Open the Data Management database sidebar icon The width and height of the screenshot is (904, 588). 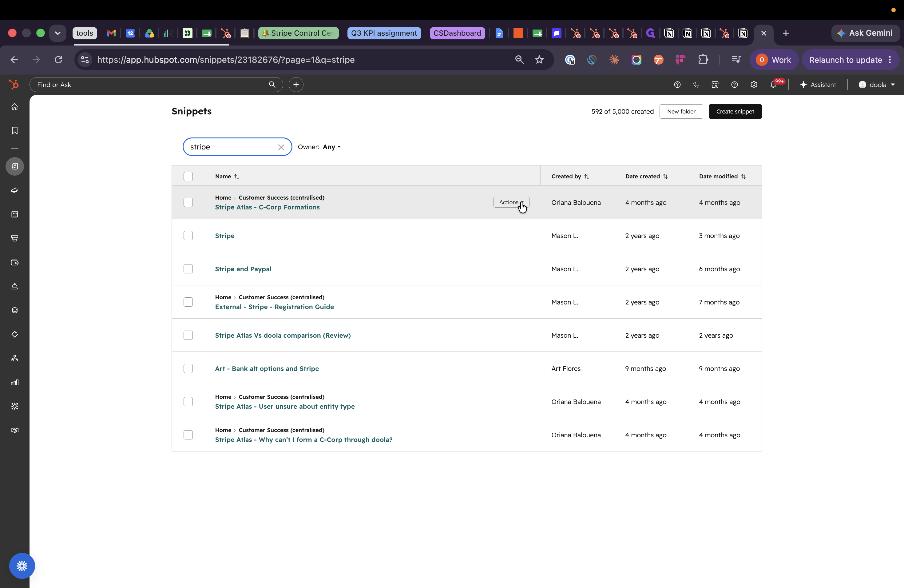click(15, 310)
